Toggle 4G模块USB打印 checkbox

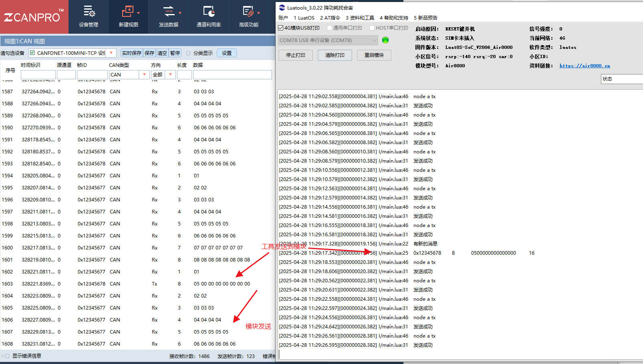pyautogui.click(x=280, y=28)
